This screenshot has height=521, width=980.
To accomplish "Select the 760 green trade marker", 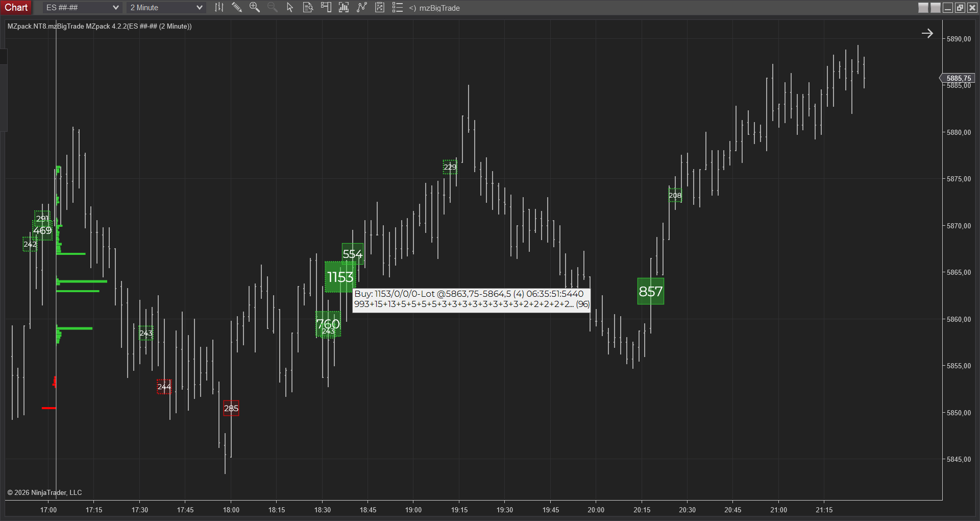I will pos(328,324).
